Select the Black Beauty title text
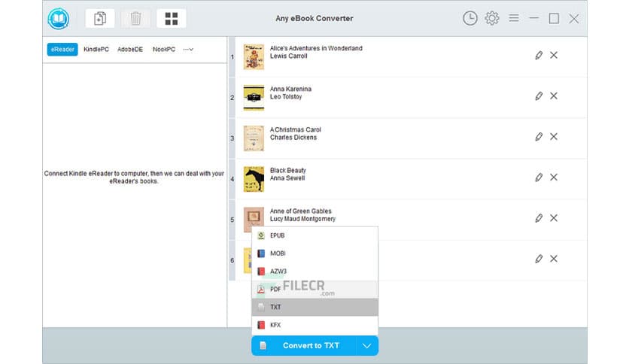 click(x=287, y=171)
